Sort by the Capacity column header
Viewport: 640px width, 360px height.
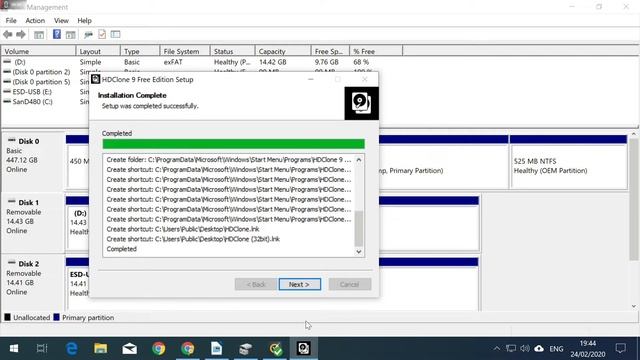coord(283,51)
